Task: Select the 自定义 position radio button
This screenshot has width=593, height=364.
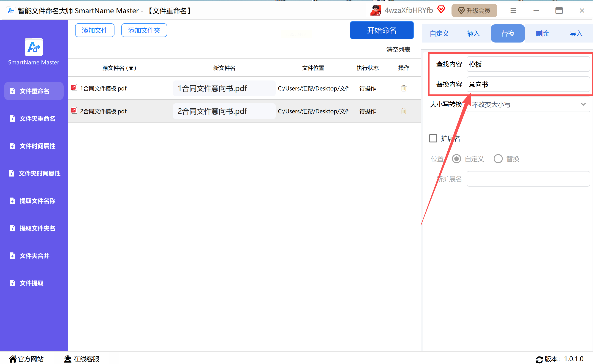Action: click(x=456, y=159)
